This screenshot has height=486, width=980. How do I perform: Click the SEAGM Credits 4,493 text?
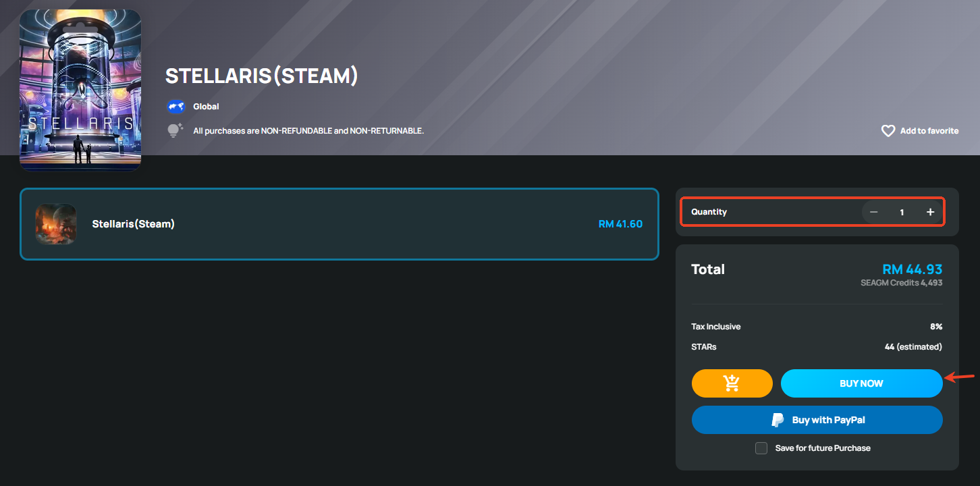[902, 283]
